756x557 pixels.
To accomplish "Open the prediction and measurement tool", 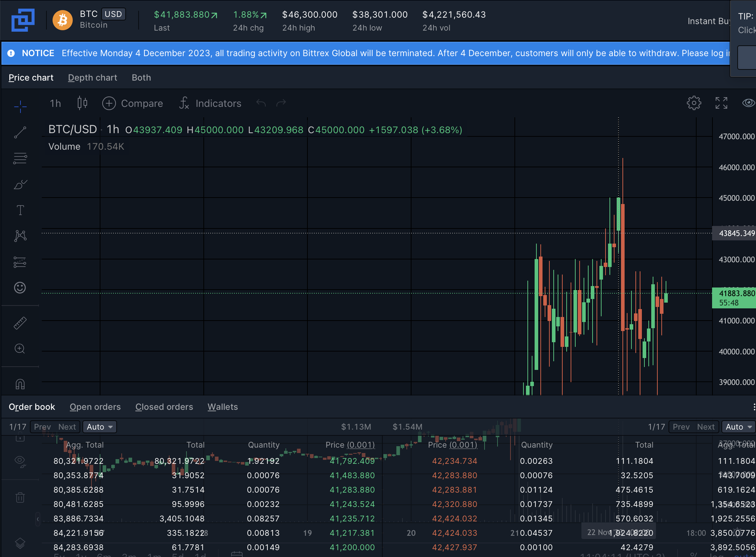I will point(20,262).
